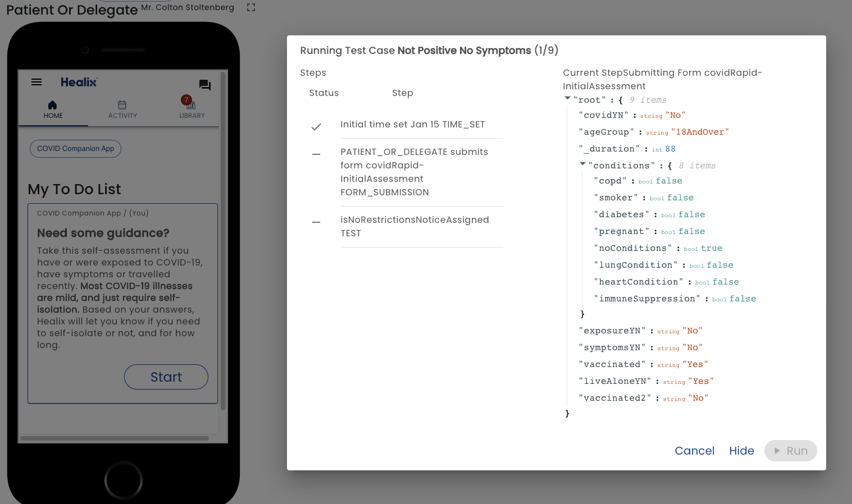Click the "lungCondition" key
This screenshot has height=504, width=852.
click(636, 265)
